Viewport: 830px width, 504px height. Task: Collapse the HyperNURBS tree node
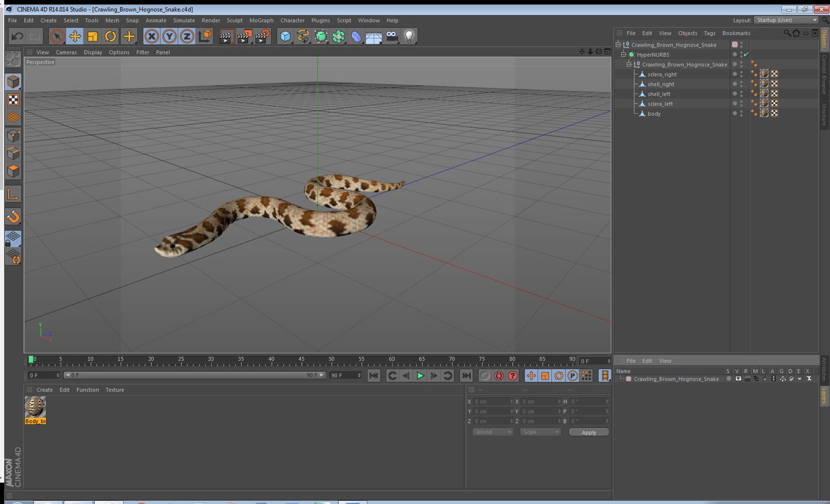coord(623,55)
